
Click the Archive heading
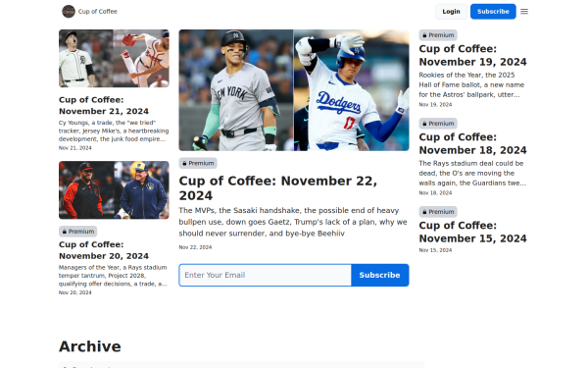[x=90, y=346]
